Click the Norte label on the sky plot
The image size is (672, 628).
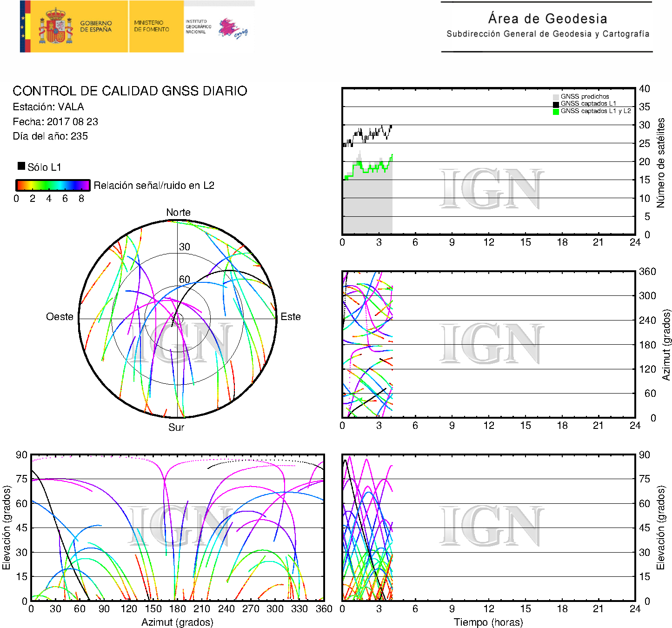[x=178, y=213]
